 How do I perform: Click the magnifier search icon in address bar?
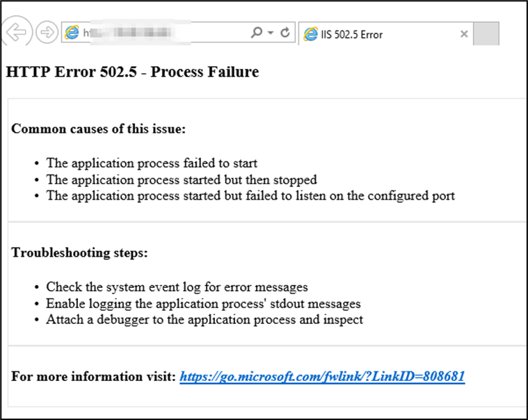coord(257,32)
